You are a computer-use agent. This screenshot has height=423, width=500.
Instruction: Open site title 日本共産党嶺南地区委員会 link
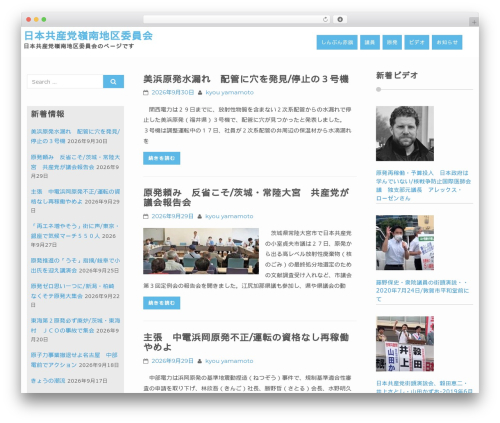88,36
